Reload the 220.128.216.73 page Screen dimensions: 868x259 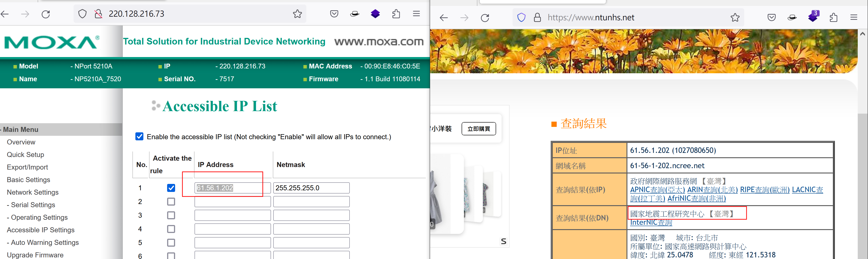46,14
